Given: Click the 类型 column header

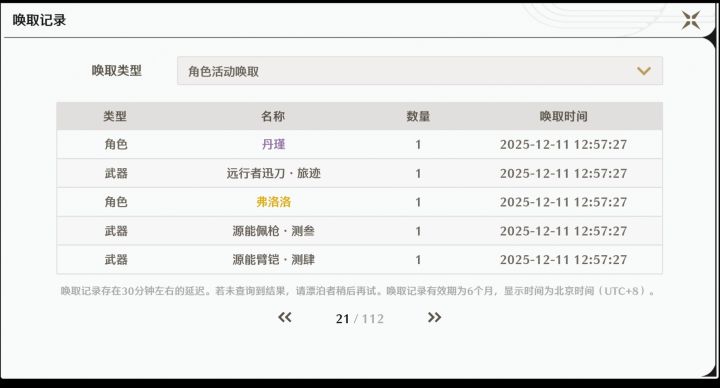Looking at the screenshot, I should (x=115, y=116).
